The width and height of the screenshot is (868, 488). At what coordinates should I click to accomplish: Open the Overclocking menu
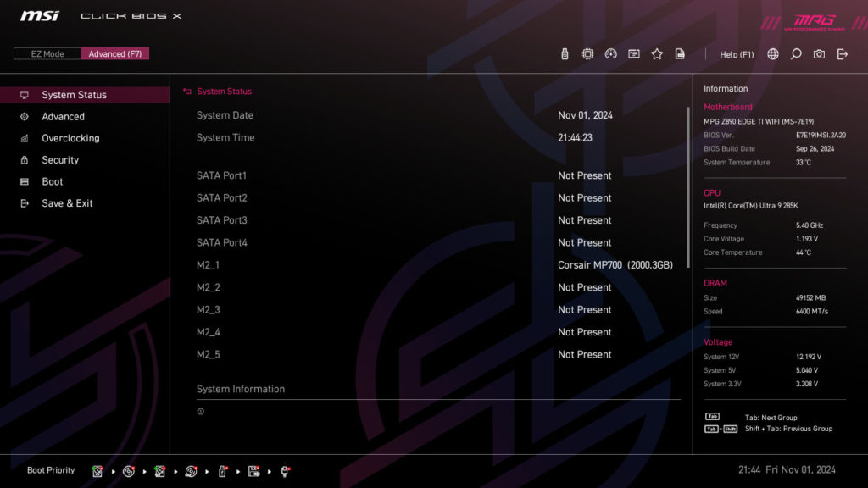pyautogui.click(x=72, y=138)
